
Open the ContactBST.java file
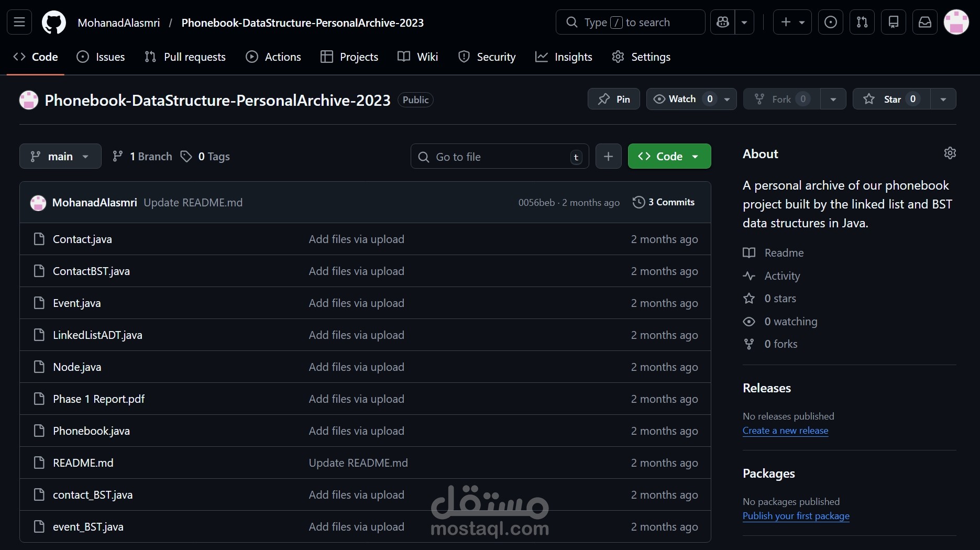91,271
